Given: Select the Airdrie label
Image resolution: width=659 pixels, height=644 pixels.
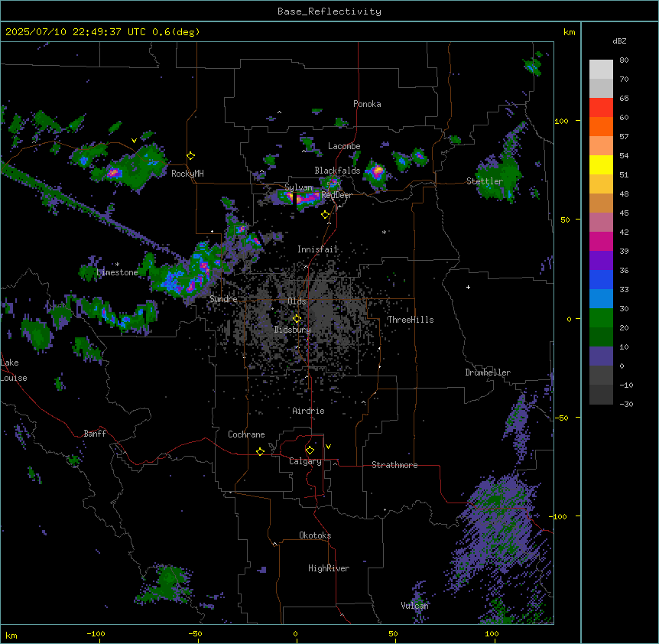Looking at the screenshot, I should [308, 411].
